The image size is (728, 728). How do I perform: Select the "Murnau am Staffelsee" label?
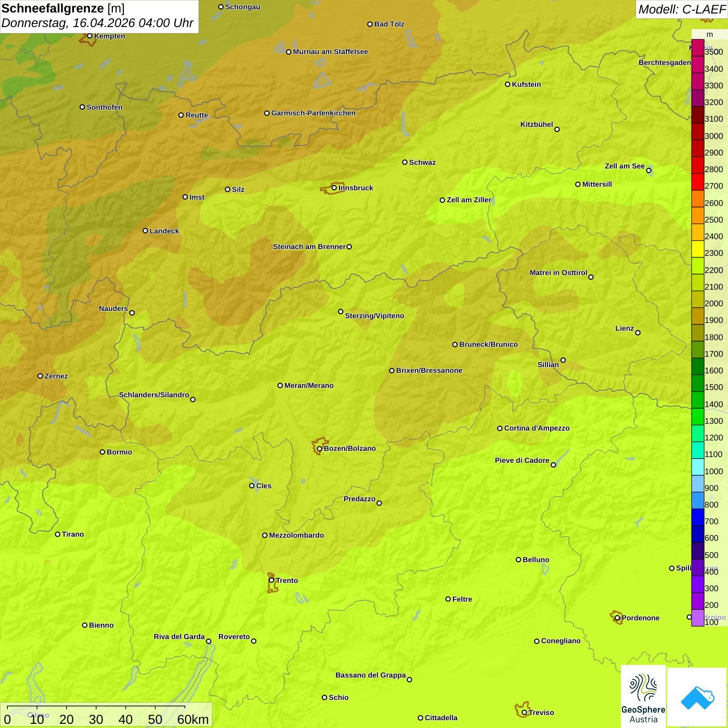coord(330,51)
